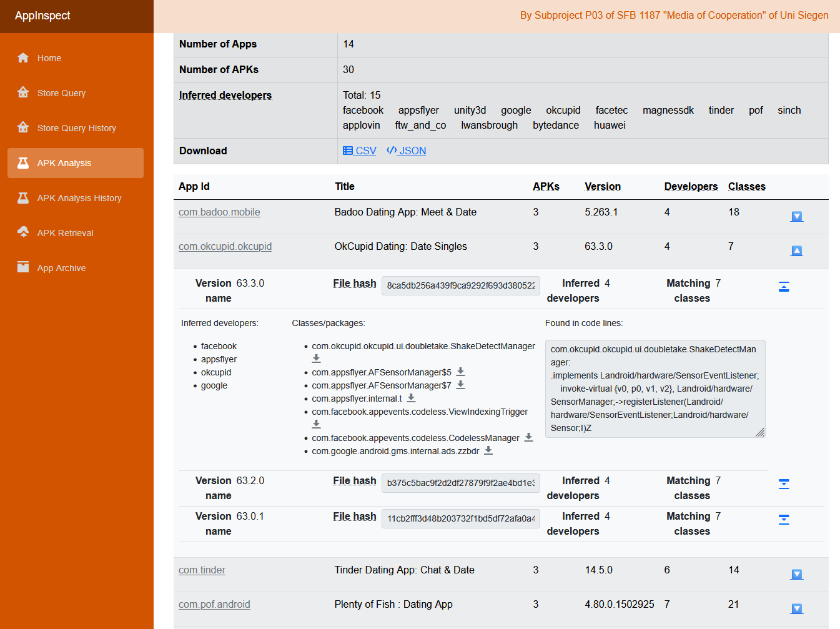
Task: Expand the com.badoo.mobile app row
Action: click(797, 217)
